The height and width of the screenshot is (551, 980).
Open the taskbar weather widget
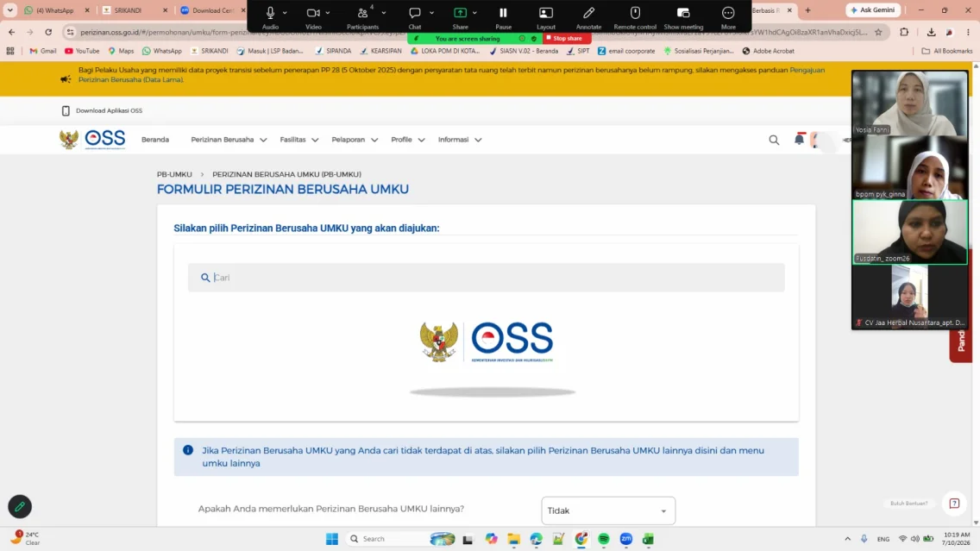25,539
